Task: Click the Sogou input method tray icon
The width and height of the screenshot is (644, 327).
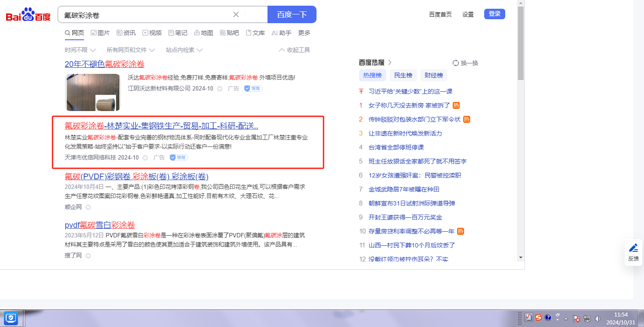Action: (x=538, y=318)
